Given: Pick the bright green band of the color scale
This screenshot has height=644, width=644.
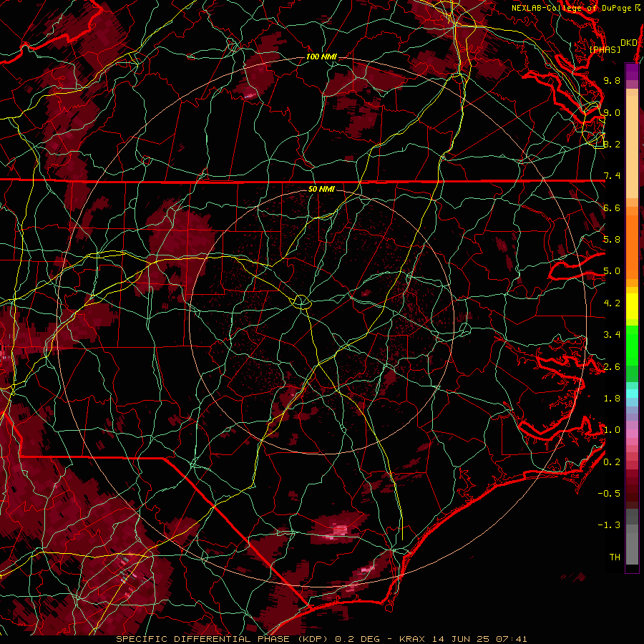Looking at the screenshot, I should 632,345.
